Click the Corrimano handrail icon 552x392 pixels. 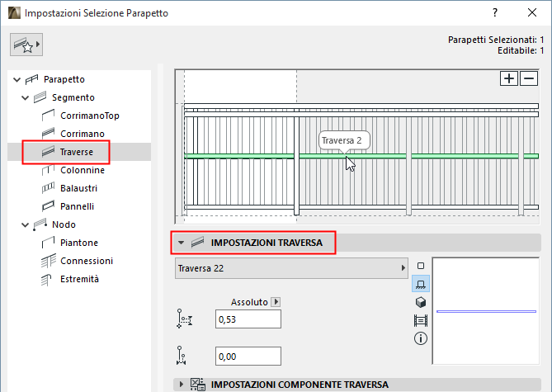coord(48,133)
